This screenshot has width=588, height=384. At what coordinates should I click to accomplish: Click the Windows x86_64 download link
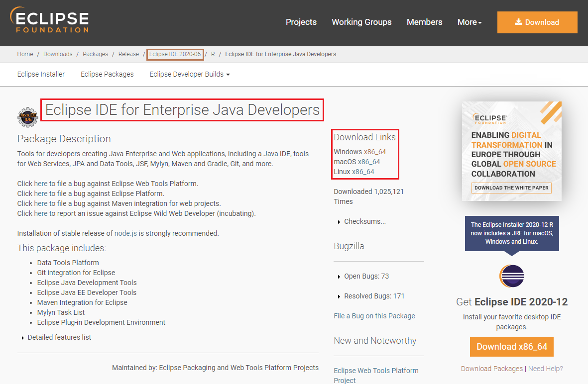pos(374,152)
